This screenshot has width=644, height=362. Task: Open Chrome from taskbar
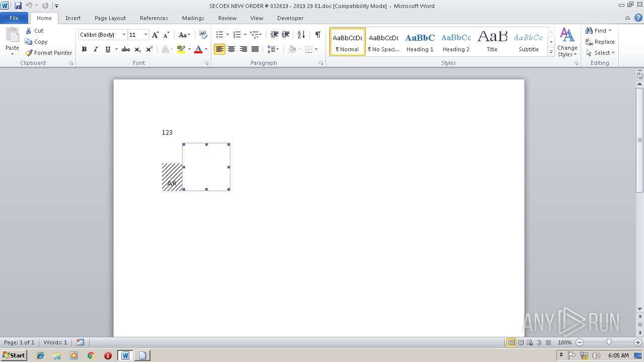click(91, 355)
